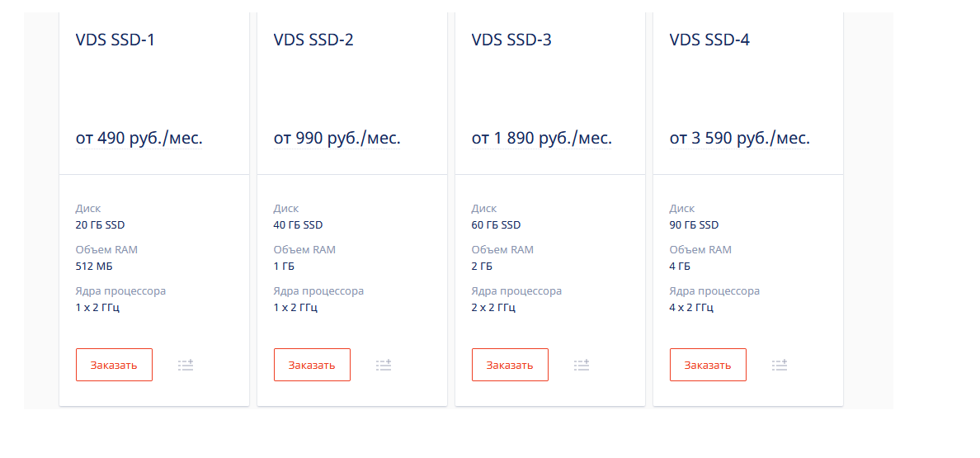Add VDS SSD-1 to comparison list

[x=186, y=365]
